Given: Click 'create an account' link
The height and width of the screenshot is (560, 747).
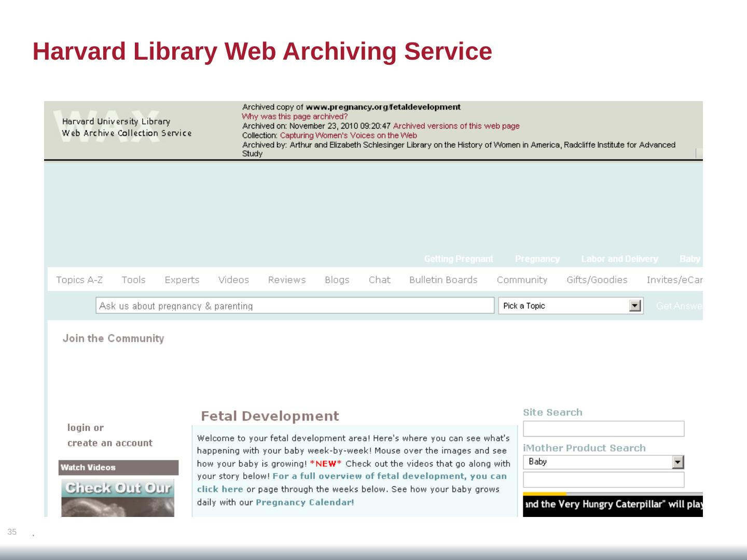Looking at the screenshot, I should [x=110, y=443].
